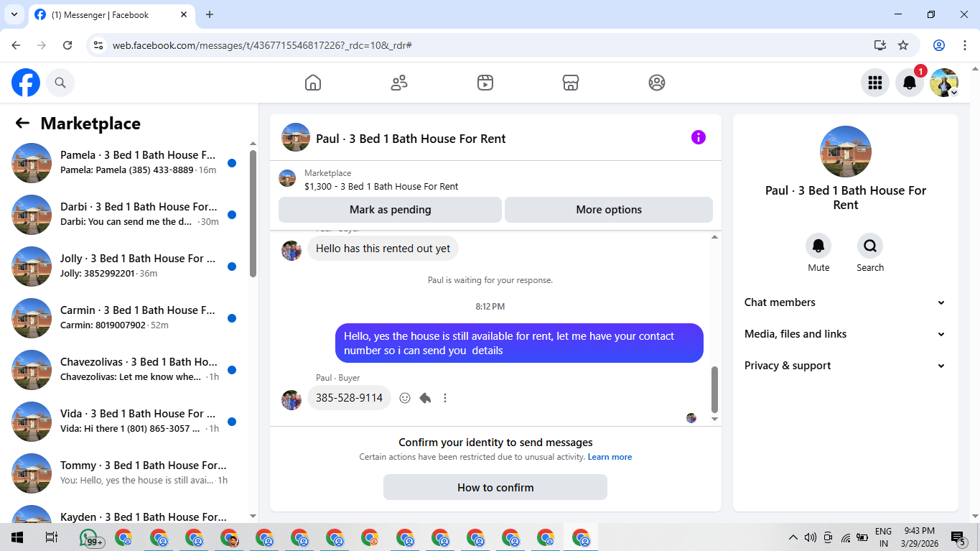Click the house thumbnail in the chat header
The image size is (980, 551).
[x=296, y=137]
